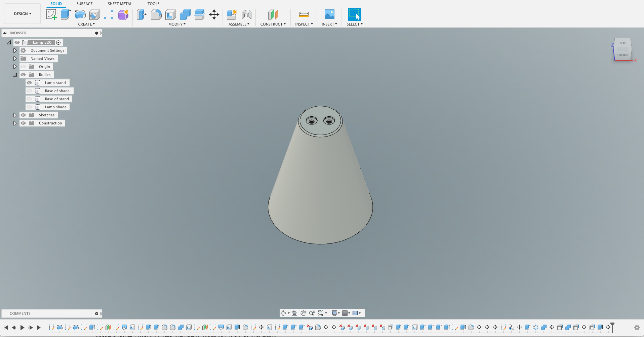Open the MODIFY dropdown menu

(176, 24)
